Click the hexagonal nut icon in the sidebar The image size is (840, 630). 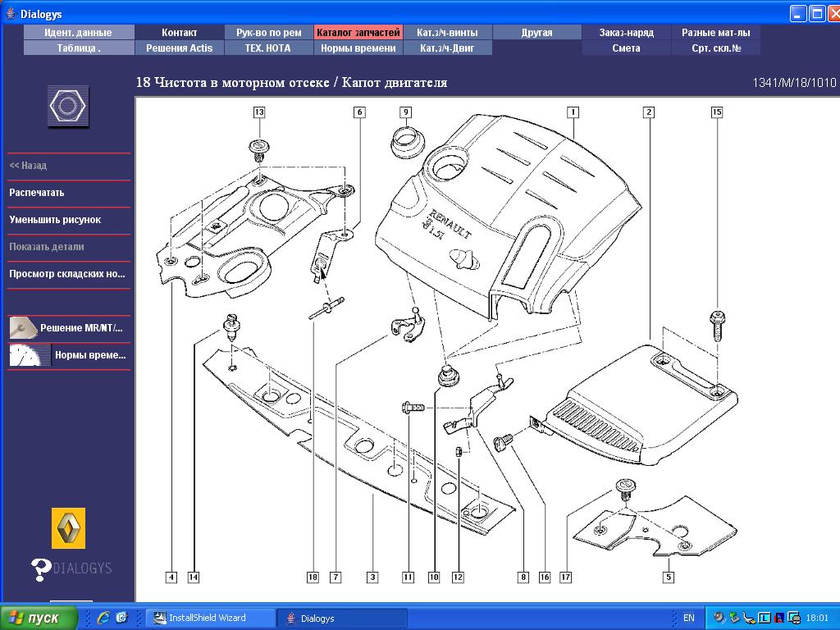pos(67,106)
